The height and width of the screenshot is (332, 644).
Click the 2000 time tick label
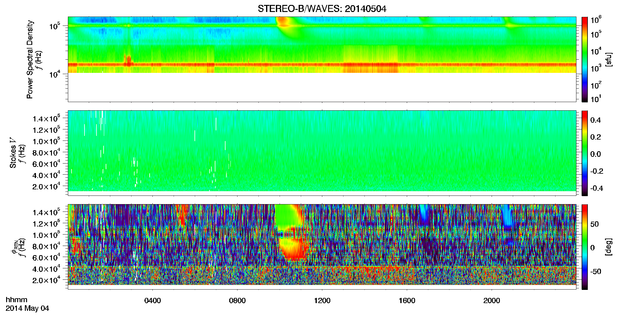(x=492, y=301)
